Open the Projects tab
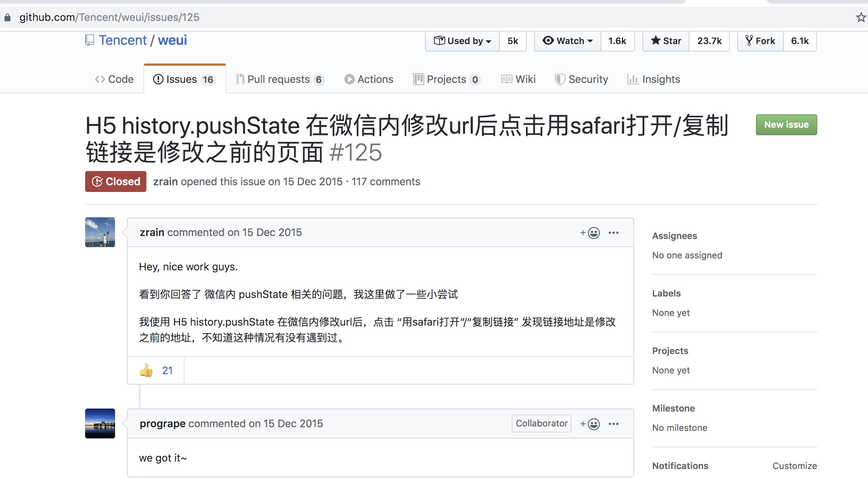 (x=447, y=79)
